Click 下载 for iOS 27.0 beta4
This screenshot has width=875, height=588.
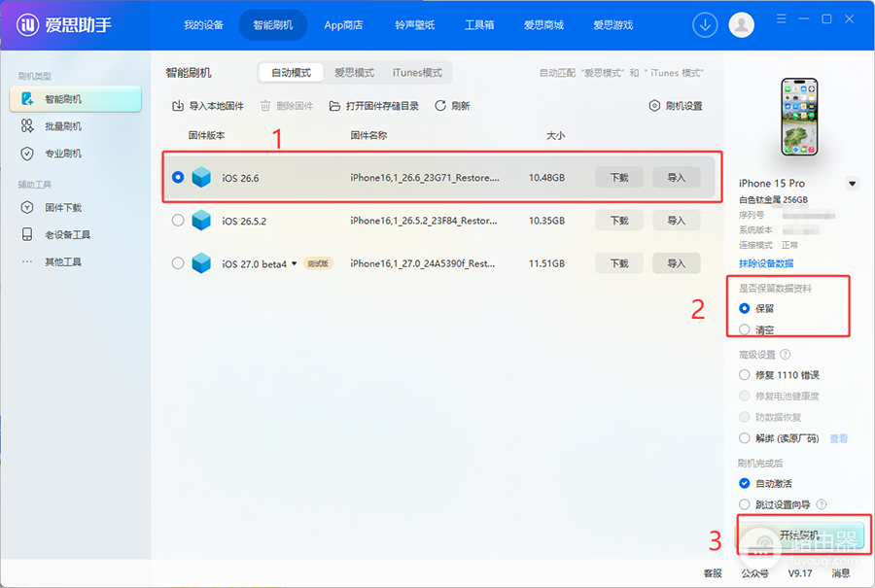619,263
